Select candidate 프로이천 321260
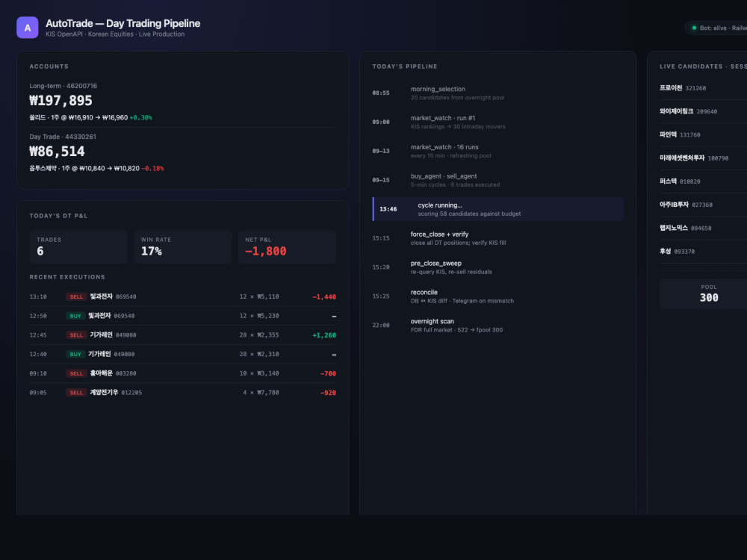This screenshot has width=747, height=560. (x=703, y=88)
